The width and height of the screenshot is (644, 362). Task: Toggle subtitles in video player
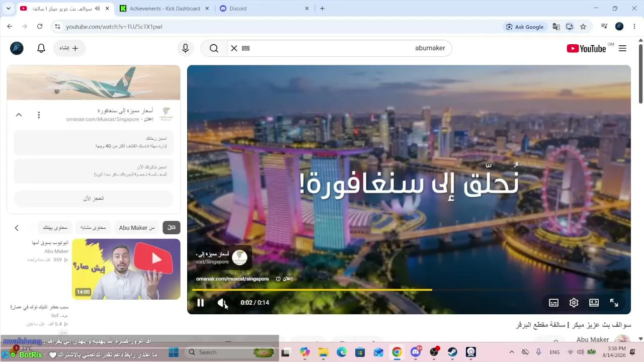(553, 303)
